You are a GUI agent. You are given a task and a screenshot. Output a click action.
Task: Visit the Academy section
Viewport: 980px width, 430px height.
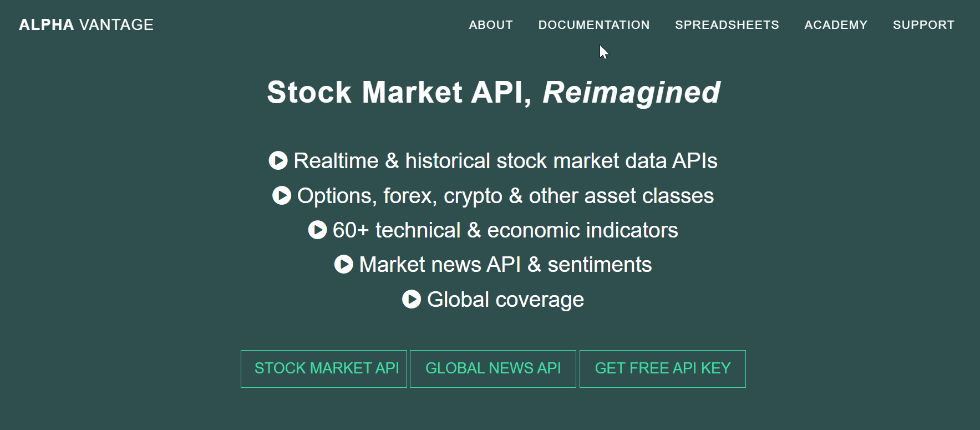tap(836, 25)
